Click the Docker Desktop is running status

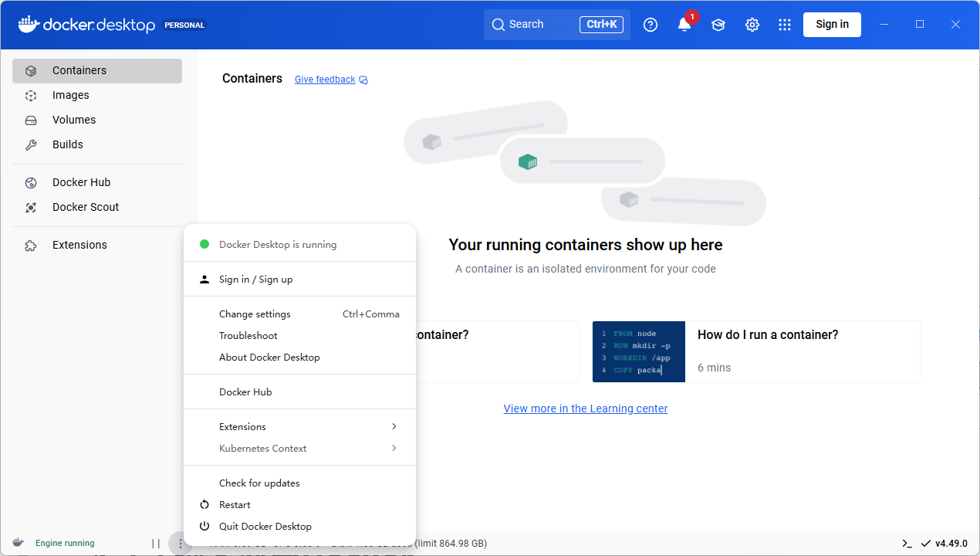click(299, 245)
